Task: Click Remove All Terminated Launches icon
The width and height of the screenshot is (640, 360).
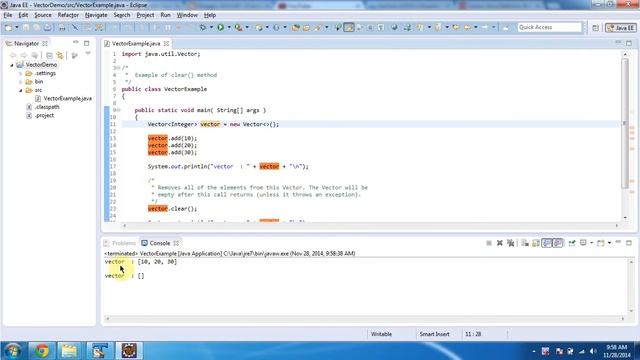Action: coord(510,243)
